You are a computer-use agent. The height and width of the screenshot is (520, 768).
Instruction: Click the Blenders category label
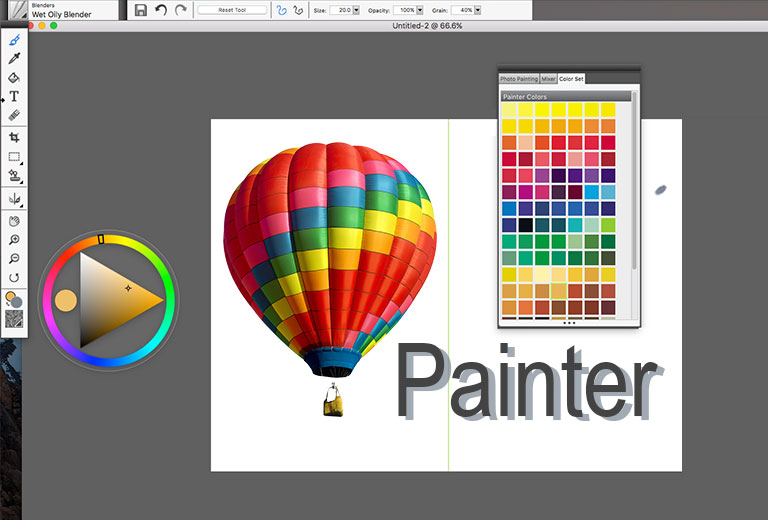(x=43, y=5)
